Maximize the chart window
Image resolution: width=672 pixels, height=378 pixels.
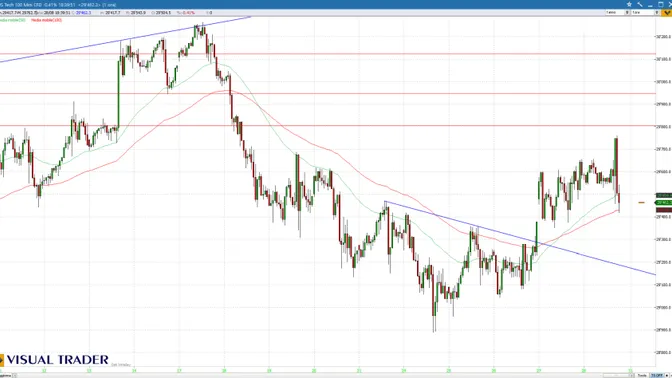click(660, 4)
